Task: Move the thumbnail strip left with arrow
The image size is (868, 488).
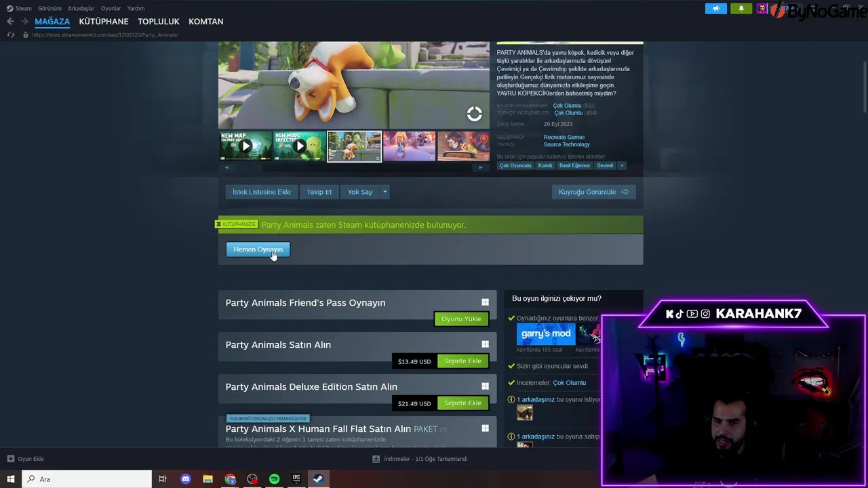Action: [226, 167]
